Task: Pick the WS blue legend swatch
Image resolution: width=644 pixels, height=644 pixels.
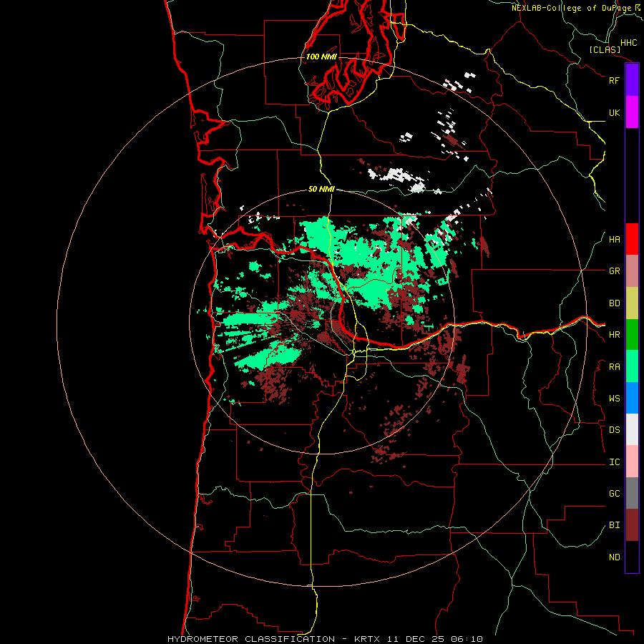Action: click(632, 398)
